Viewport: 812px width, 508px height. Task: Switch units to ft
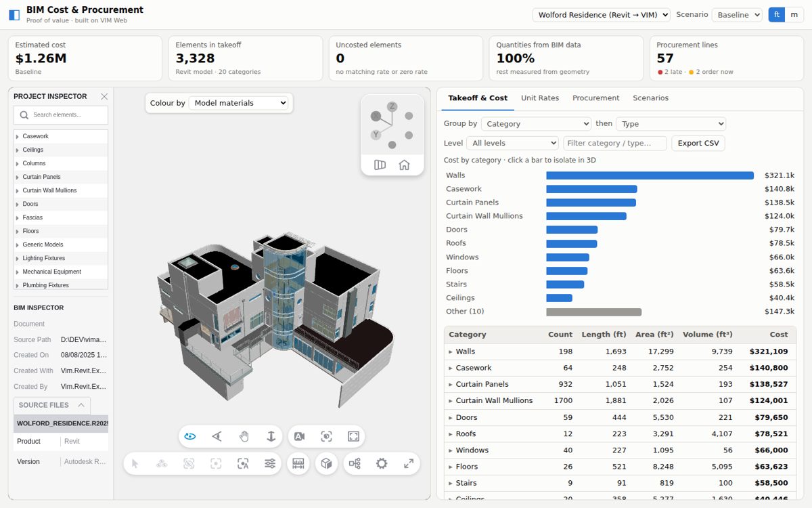point(777,14)
